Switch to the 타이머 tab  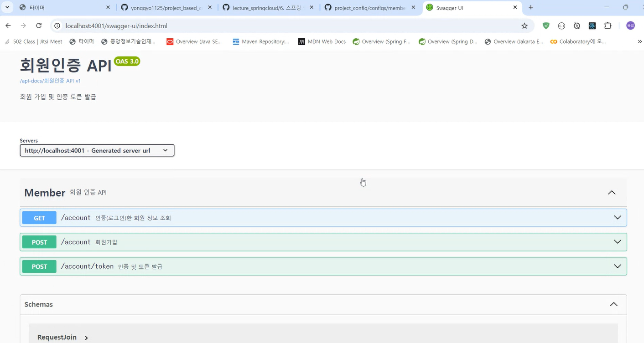tap(64, 8)
